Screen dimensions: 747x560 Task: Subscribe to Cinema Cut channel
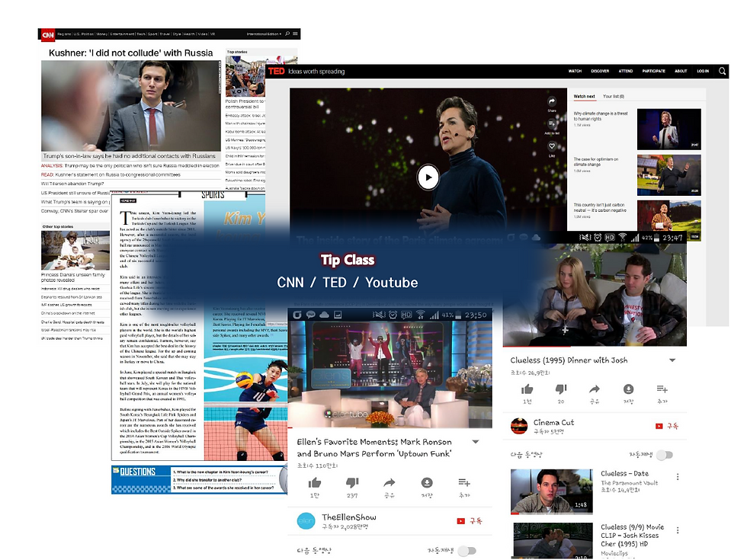pos(666,426)
